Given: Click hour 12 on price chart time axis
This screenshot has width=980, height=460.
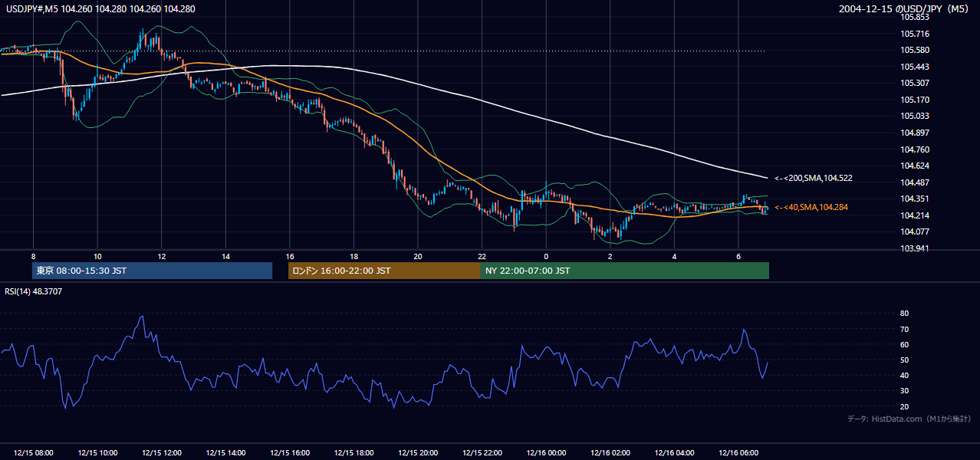Looking at the screenshot, I should [161, 256].
